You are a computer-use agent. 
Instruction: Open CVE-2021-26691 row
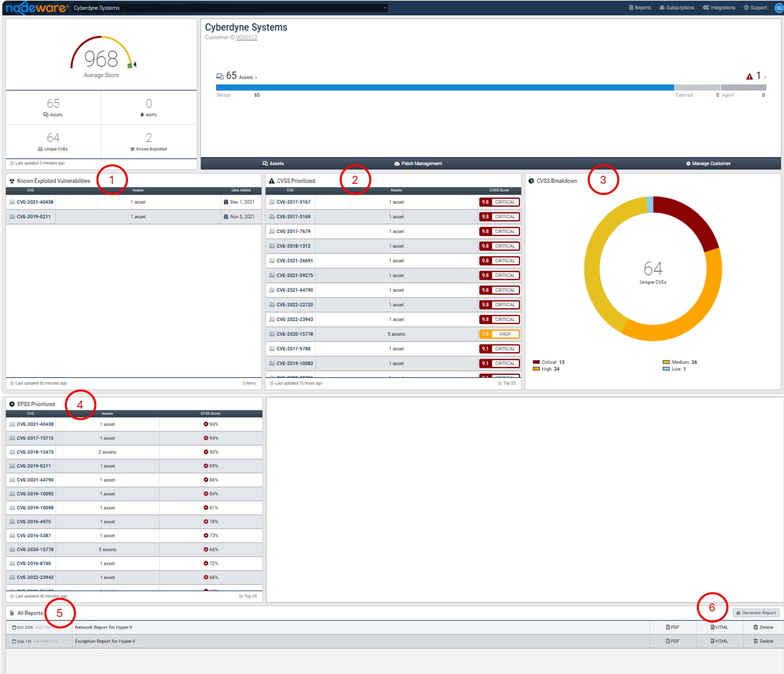[x=393, y=261]
